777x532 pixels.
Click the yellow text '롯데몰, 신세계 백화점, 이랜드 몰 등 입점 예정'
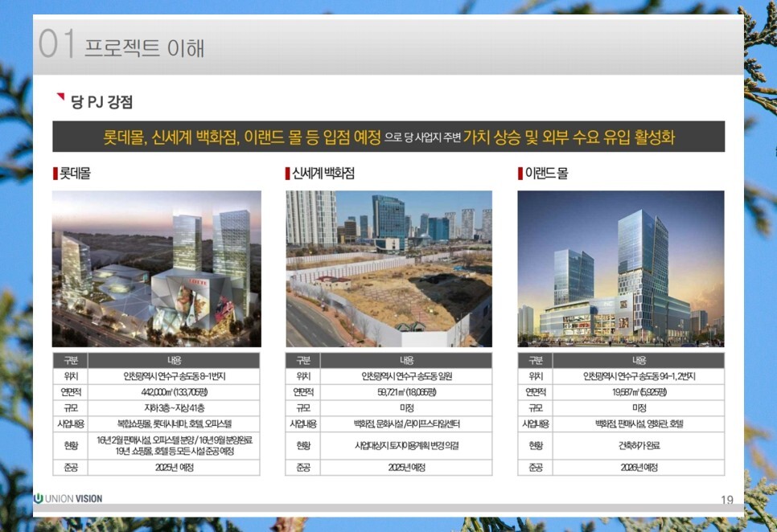pyautogui.click(x=242, y=137)
